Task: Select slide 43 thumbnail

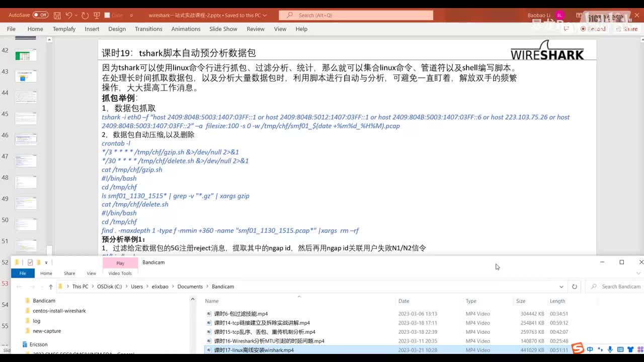Action: (x=26, y=76)
